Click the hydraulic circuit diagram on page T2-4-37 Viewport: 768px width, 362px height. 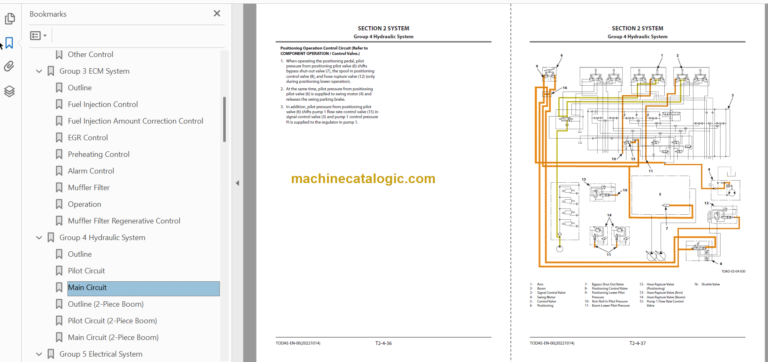tap(637, 162)
